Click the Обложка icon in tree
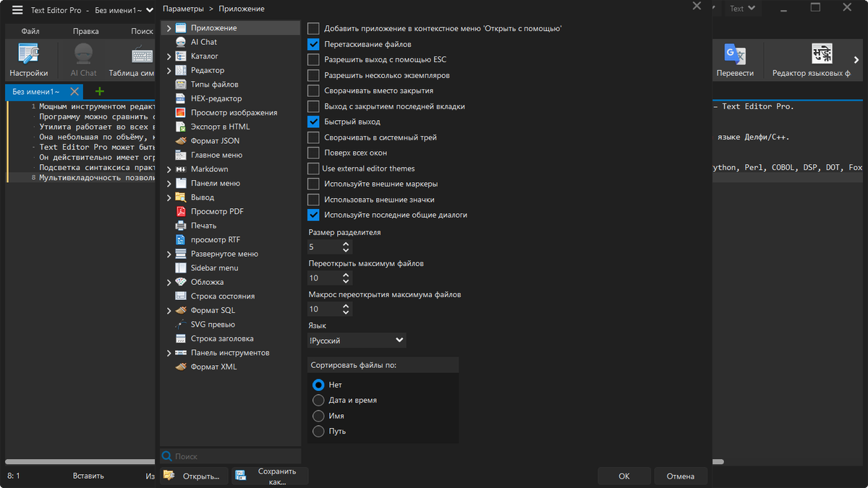 click(x=181, y=282)
